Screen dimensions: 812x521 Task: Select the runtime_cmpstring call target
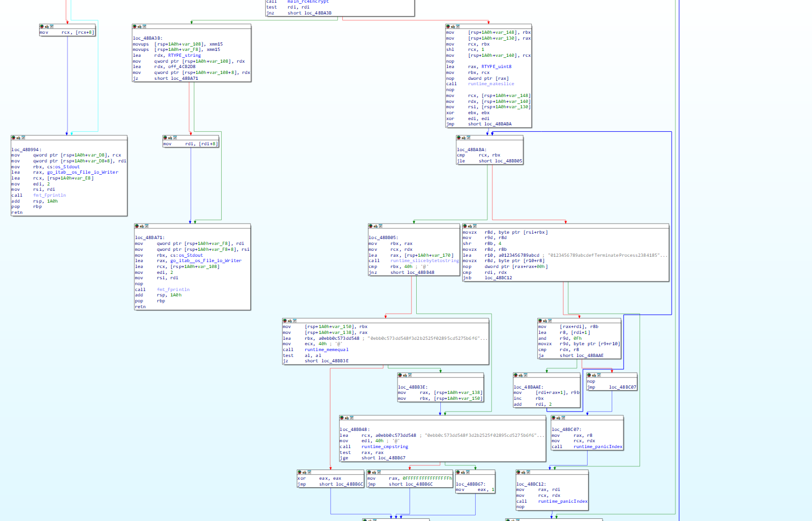(x=385, y=446)
